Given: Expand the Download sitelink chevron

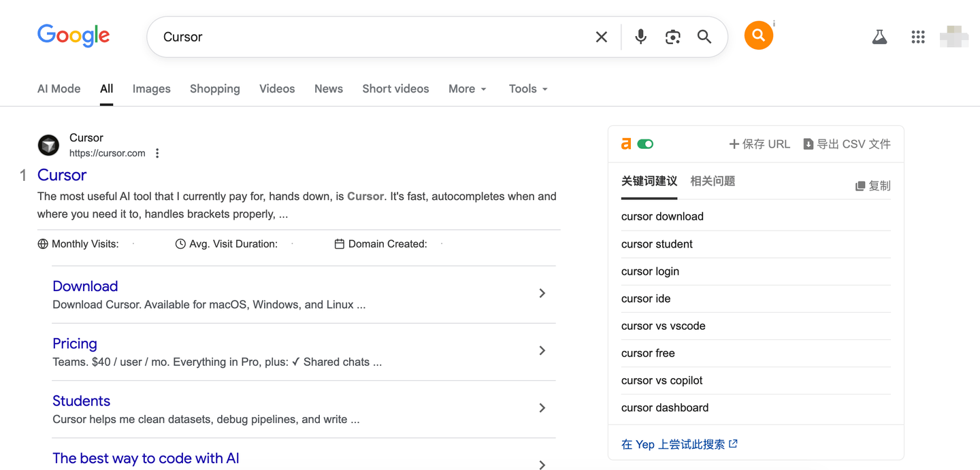Looking at the screenshot, I should click(542, 293).
